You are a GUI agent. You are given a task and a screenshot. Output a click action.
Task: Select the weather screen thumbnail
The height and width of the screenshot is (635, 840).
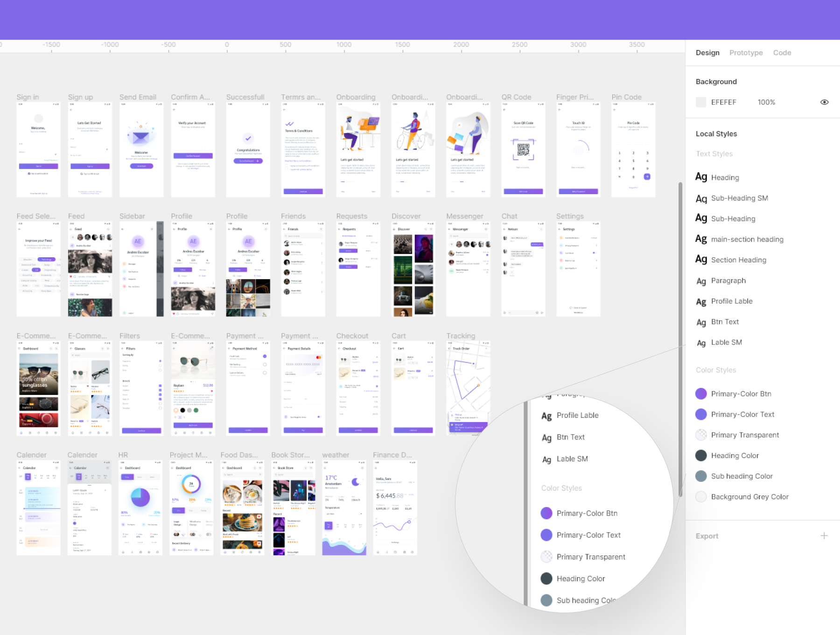pyautogui.click(x=344, y=508)
